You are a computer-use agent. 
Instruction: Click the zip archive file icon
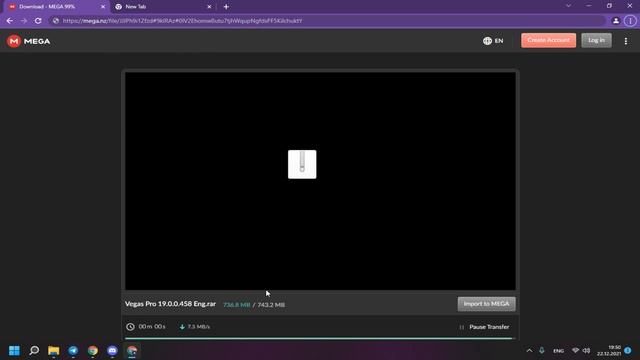pos(302,164)
